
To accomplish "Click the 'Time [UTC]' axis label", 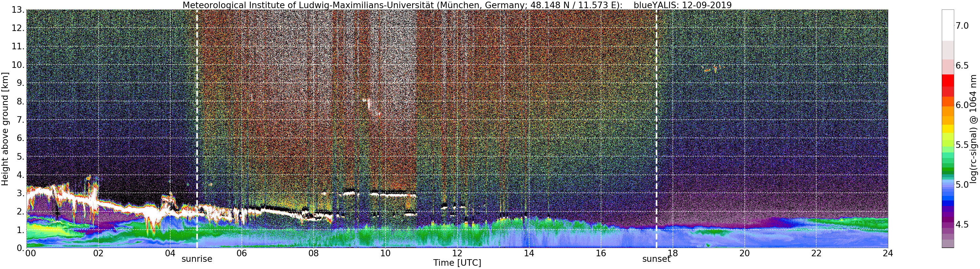I will click(457, 263).
